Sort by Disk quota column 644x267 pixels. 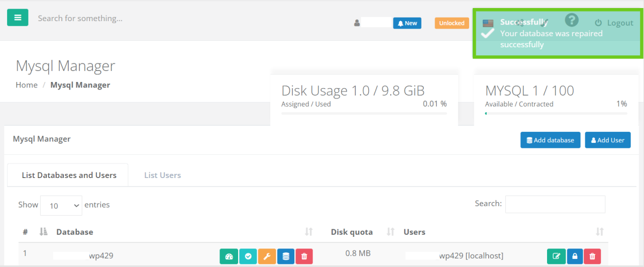pyautogui.click(x=352, y=232)
